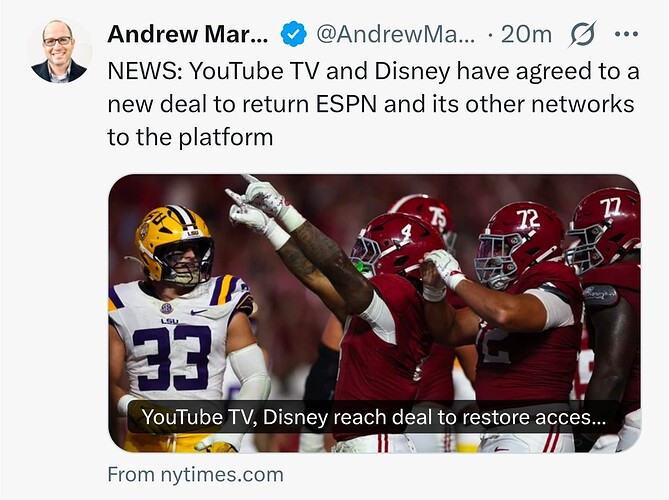Click the card headline 'YouTube TV, Disney reach deal'
This screenshot has height=500, width=669.
pos(375,417)
